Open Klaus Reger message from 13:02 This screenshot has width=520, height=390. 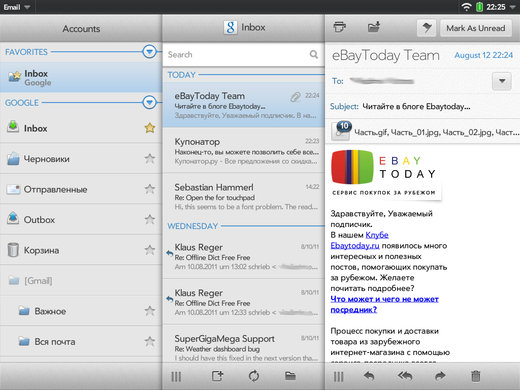pyautogui.click(x=244, y=256)
